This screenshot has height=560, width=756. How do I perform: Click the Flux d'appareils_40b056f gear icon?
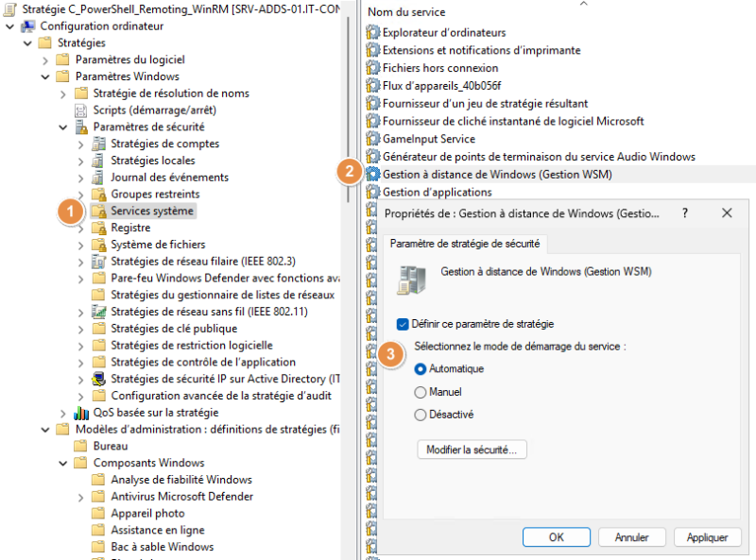372,86
